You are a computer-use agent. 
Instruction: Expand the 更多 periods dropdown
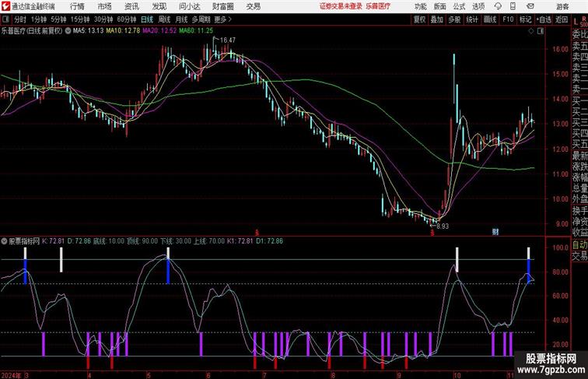click(223, 19)
